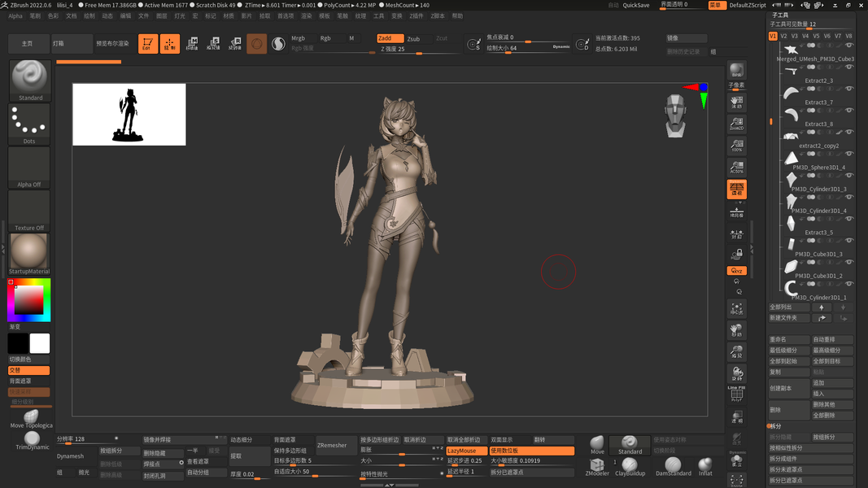Select the Move (M) transform icon
Viewport: 868px width, 488px height.
[x=191, y=44]
